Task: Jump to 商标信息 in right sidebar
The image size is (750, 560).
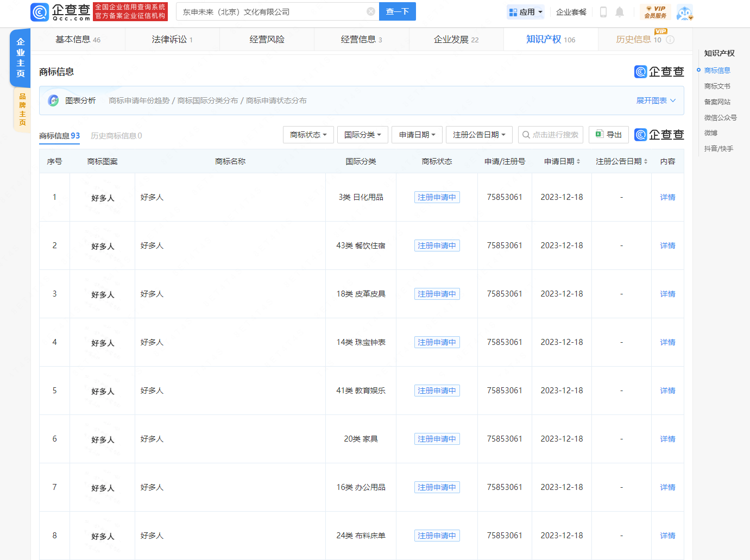Action: tap(717, 71)
